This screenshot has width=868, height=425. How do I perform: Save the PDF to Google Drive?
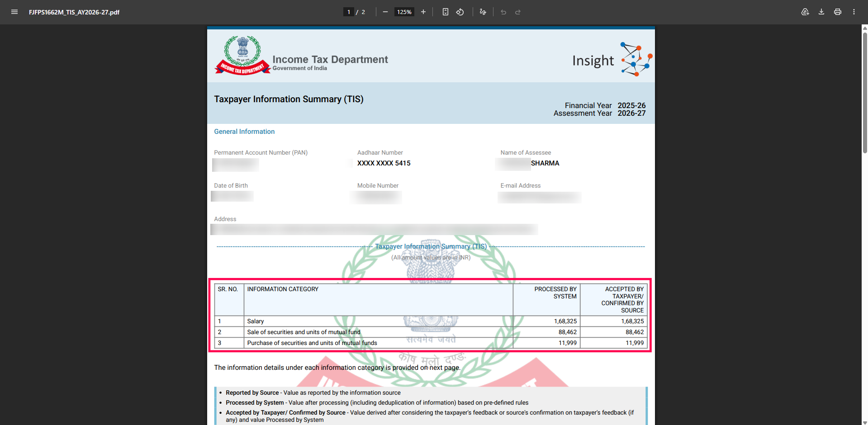[x=805, y=12]
